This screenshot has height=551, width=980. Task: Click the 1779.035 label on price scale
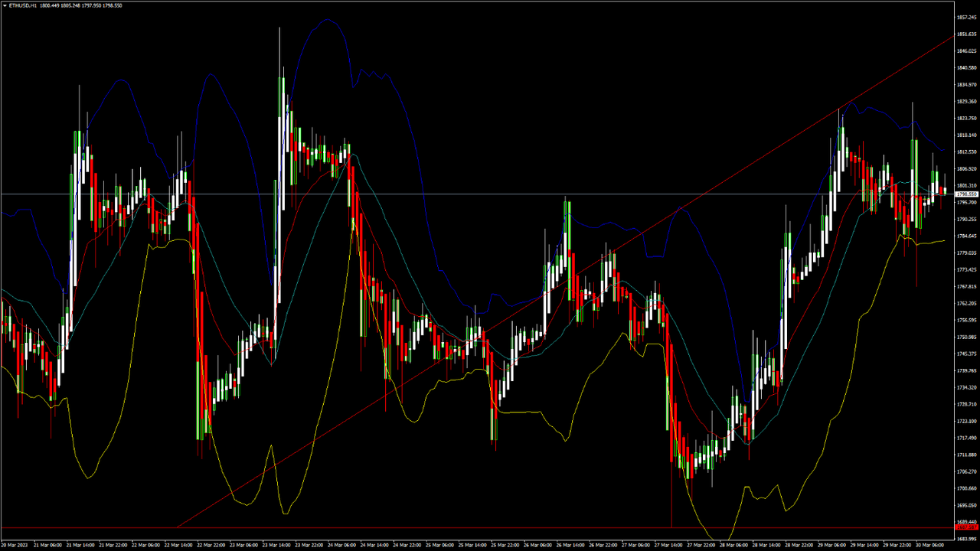click(966, 253)
